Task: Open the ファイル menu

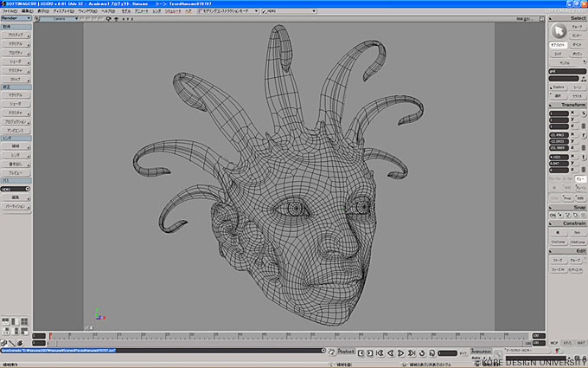Action: pos(9,12)
